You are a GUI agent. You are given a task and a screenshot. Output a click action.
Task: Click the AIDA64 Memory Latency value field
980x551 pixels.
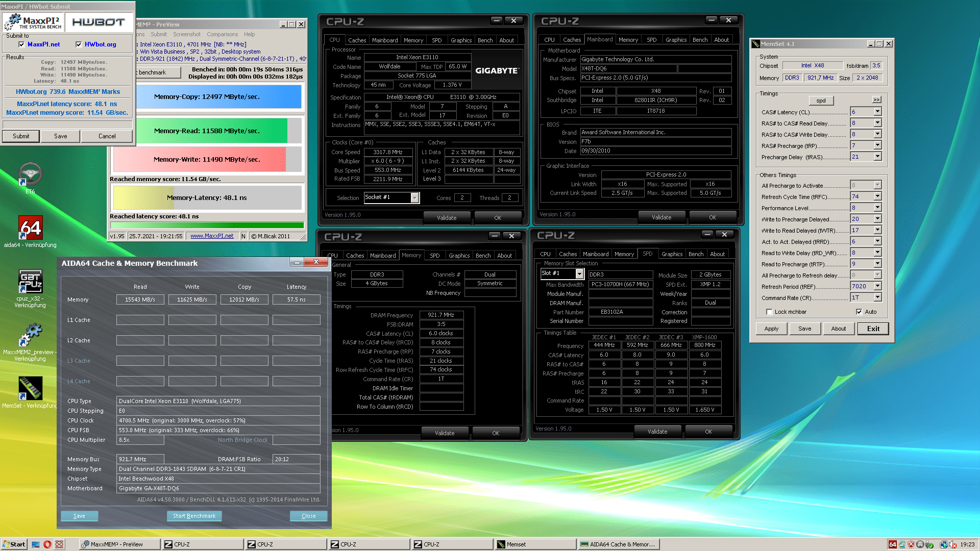click(296, 299)
